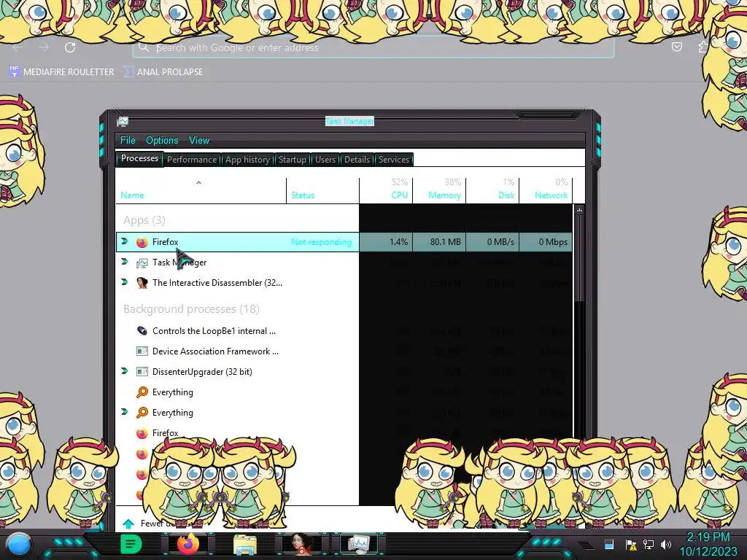Screen dimensions: 747x560
Task: Expand the Task Manager app entry
Action: [125, 262]
